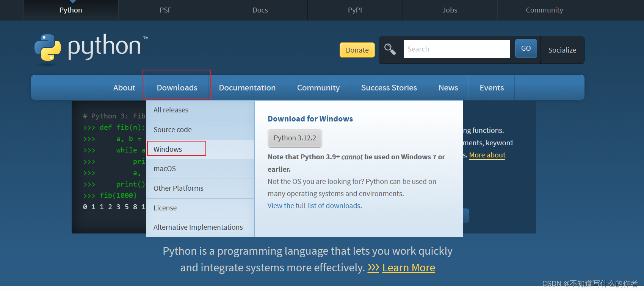Click the yellow Donate button

[x=357, y=50]
